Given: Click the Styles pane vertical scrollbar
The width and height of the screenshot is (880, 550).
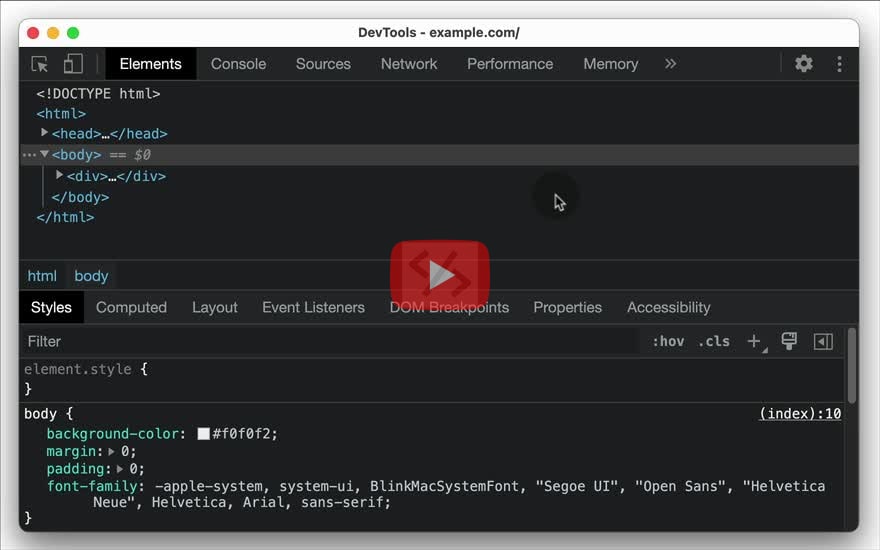Looking at the screenshot, I should pos(852,366).
